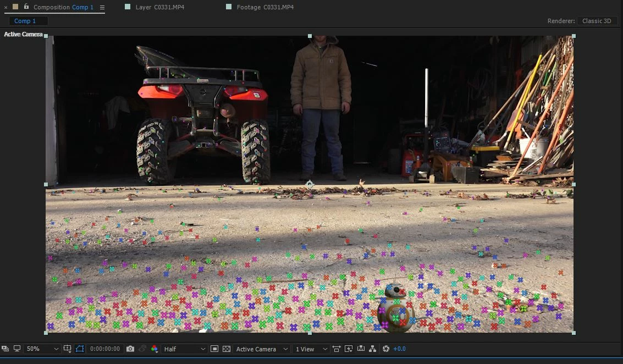This screenshot has width=623, height=364.
Task: Click the always preview this view icon
Action: click(5, 349)
